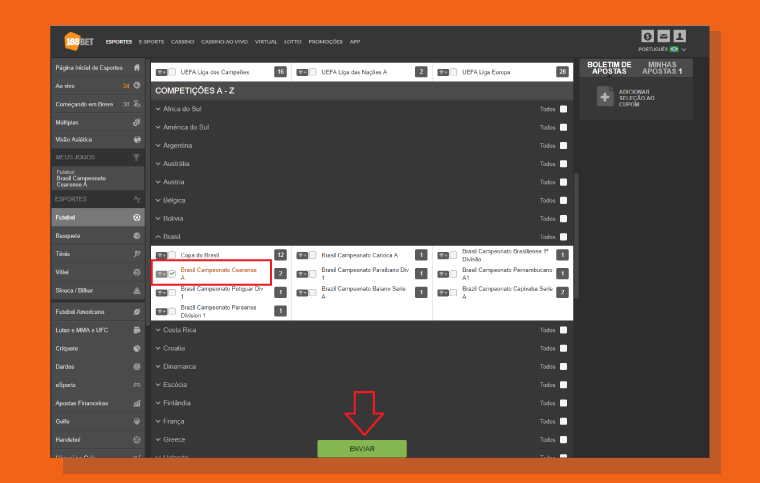Open the E-SPORTS top menu
This screenshot has height=483, width=760.
tap(151, 42)
